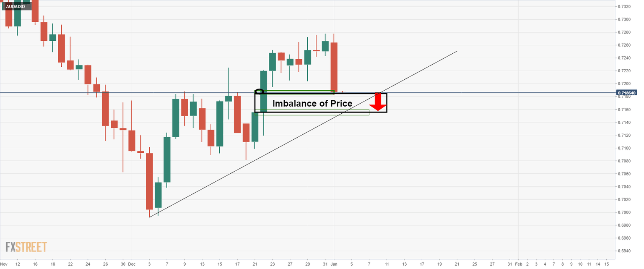Click the FXStreet logo watermark

[x=26, y=247]
